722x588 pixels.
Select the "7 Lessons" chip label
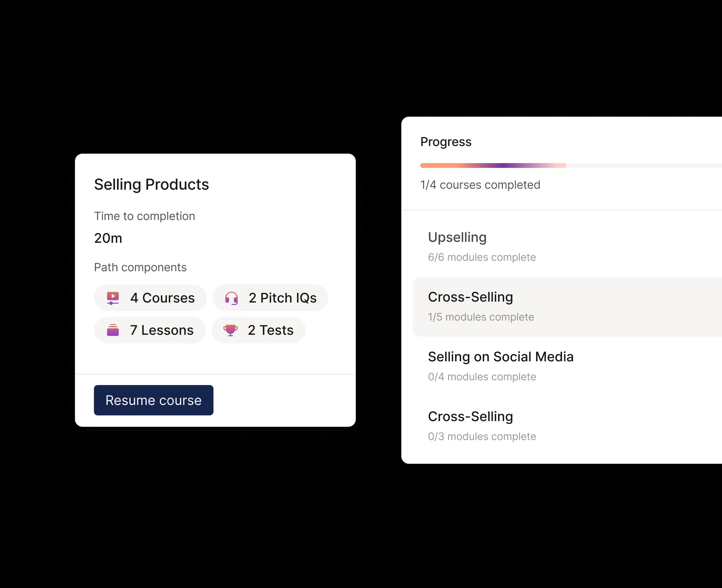pyautogui.click(x=162, y=330)
